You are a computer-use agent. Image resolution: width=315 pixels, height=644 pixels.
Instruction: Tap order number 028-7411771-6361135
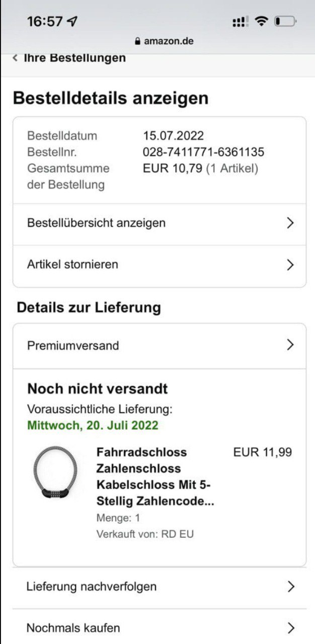point(203,152)
